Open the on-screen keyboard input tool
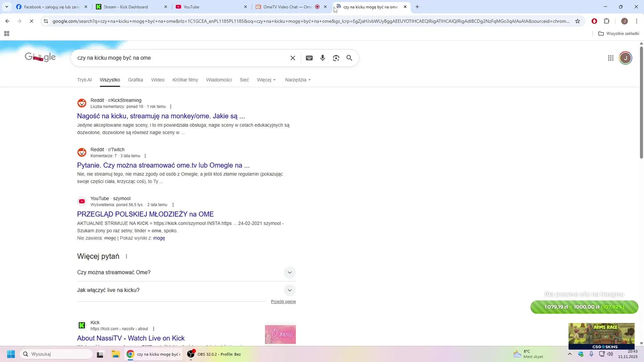Screen dimensions: 644x362 (309, 58)
